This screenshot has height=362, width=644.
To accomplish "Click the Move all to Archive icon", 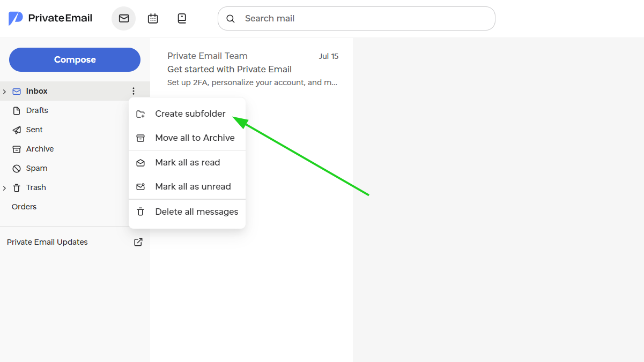I will [140, 138].
